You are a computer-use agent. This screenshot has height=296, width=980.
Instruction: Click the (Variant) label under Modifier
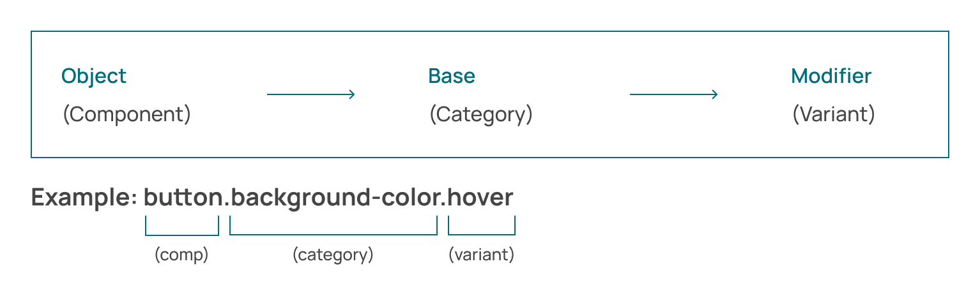(834, 115)
